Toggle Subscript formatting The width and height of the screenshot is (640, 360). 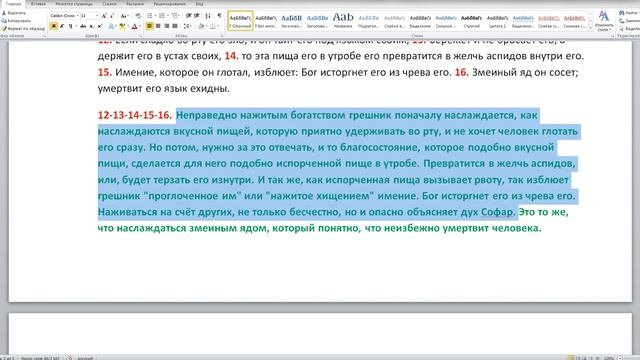(x=91, y=26)
